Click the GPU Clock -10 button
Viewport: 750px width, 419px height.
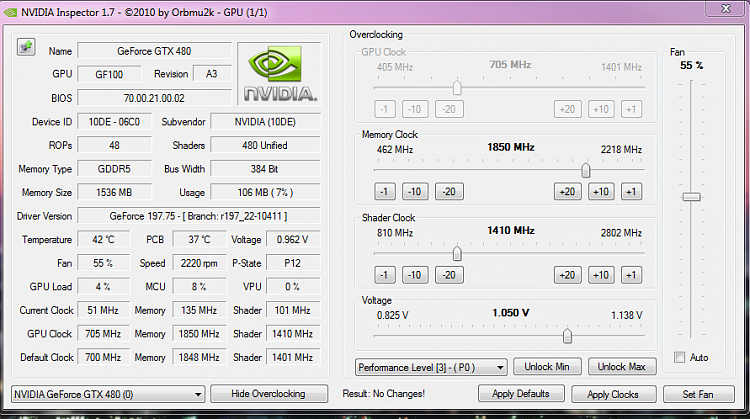415,109
